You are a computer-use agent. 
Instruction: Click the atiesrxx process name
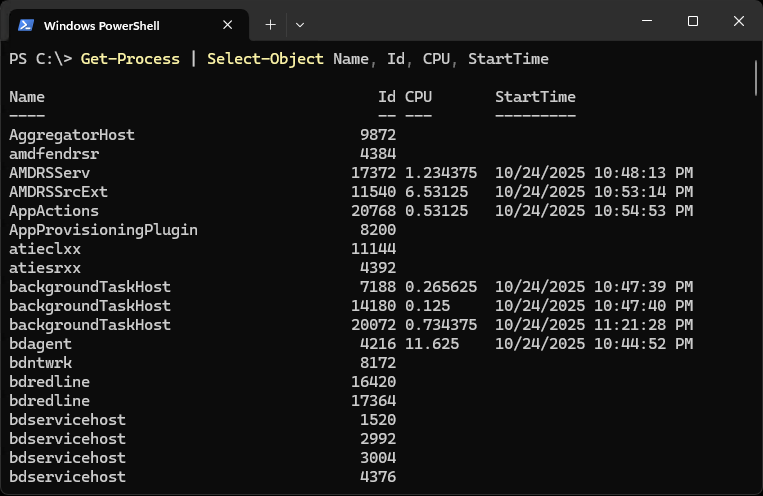coord(45,268)
